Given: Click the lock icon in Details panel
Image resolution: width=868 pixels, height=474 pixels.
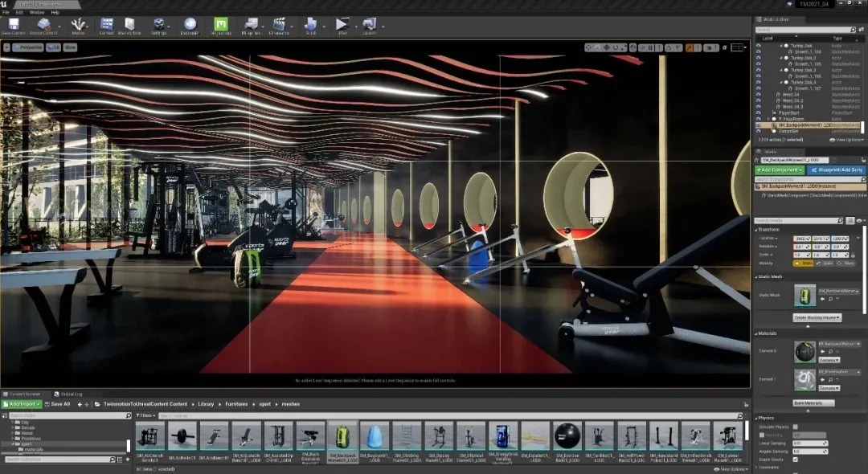Looking at the screenshot, I should point(862,161).
